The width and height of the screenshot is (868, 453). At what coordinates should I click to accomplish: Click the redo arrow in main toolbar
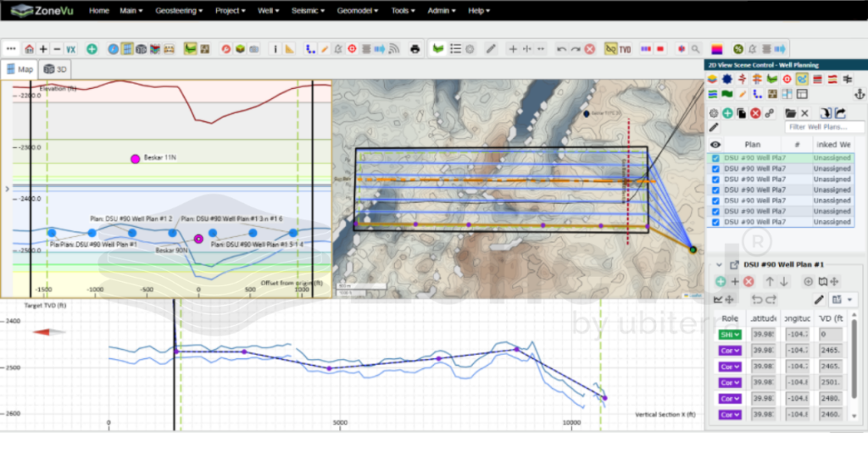(576, 49)
